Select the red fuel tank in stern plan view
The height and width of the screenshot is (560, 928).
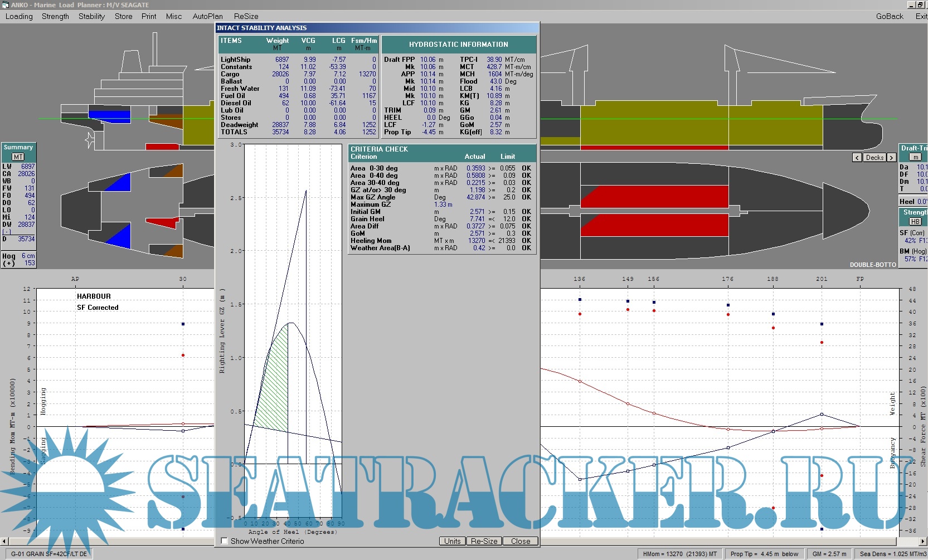pyautogui.click(x=163, y=223)
